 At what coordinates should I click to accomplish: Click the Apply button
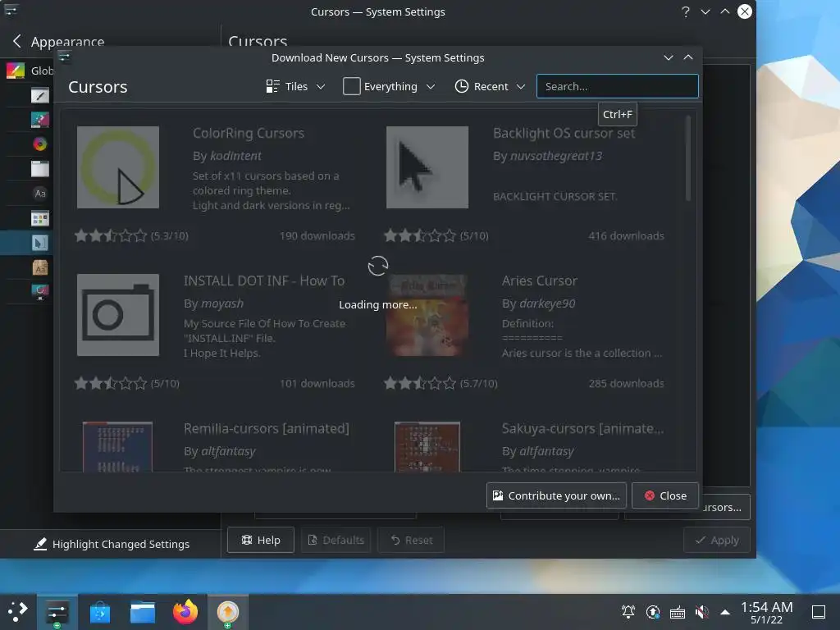(716, 540)
